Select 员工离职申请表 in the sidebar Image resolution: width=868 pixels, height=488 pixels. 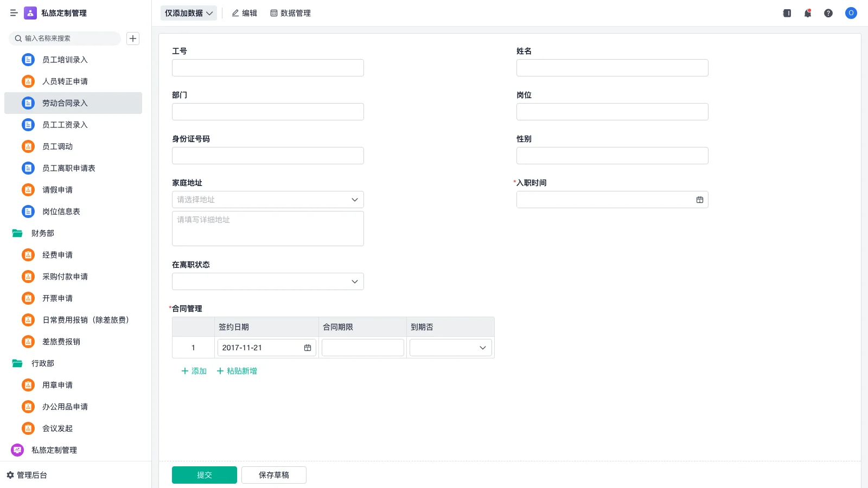pyautogui.click(x=69, y=168)
